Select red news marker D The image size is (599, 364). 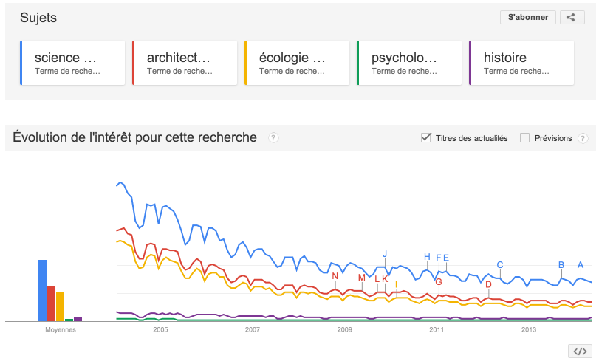tap(488, 284)
